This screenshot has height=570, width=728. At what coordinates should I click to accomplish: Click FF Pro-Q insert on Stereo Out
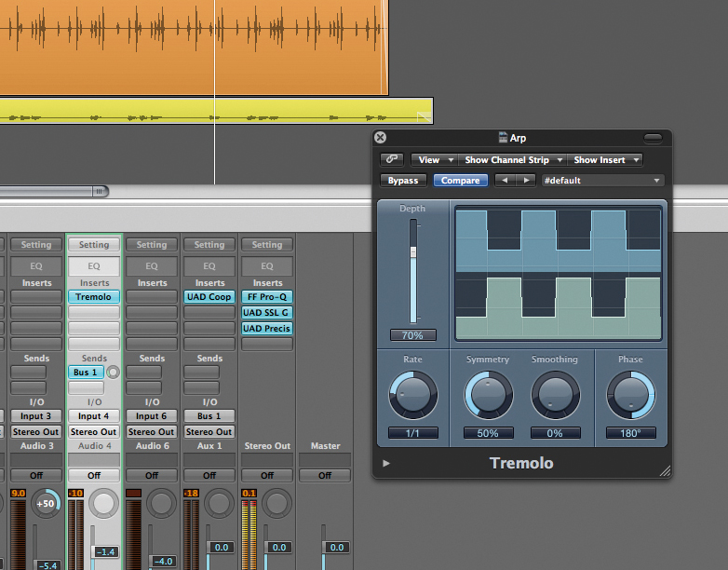click(x=267, y=297)
